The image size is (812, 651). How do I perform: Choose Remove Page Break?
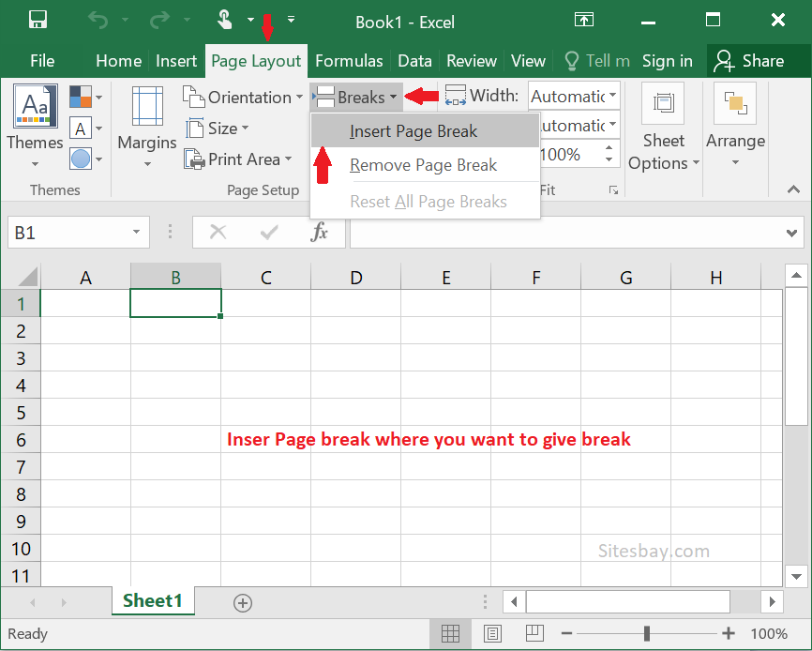(x=425, y=165)
